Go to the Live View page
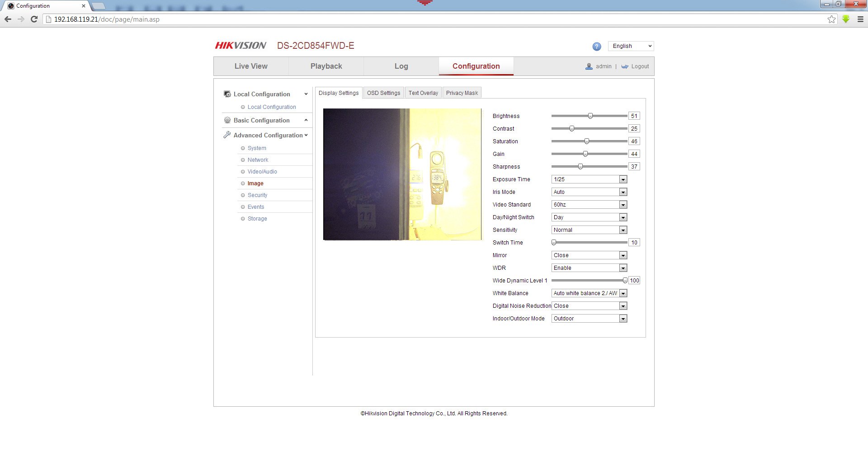This screenshot has height=470, width=868. [x=251, y=66]
